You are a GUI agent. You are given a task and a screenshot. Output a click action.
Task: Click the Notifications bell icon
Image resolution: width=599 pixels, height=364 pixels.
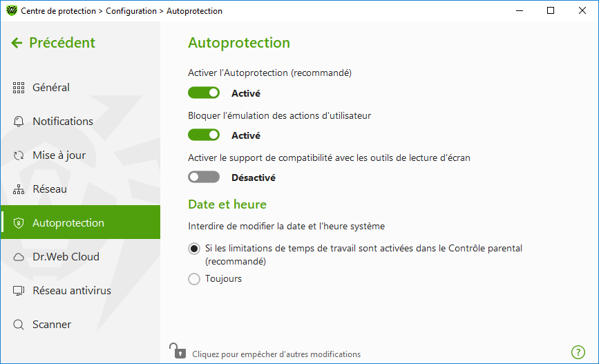(19, 122)
